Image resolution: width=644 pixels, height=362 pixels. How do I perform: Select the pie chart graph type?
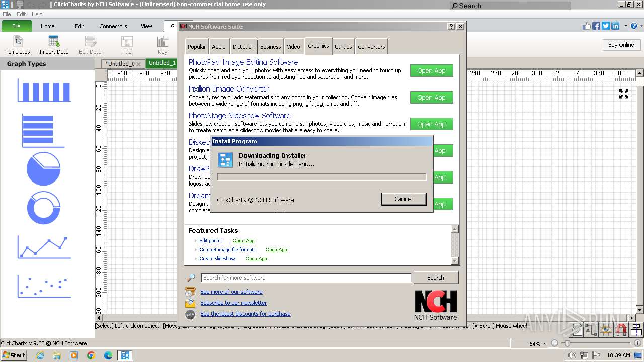[x=43, y=168]
